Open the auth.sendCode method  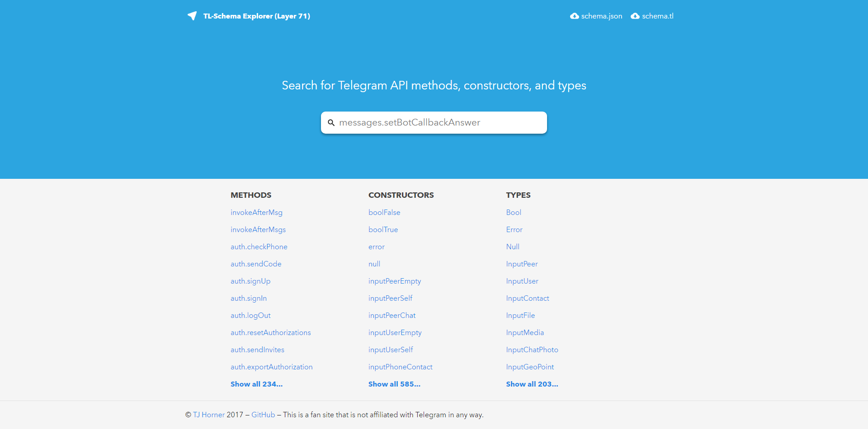[x=256, y=264]
